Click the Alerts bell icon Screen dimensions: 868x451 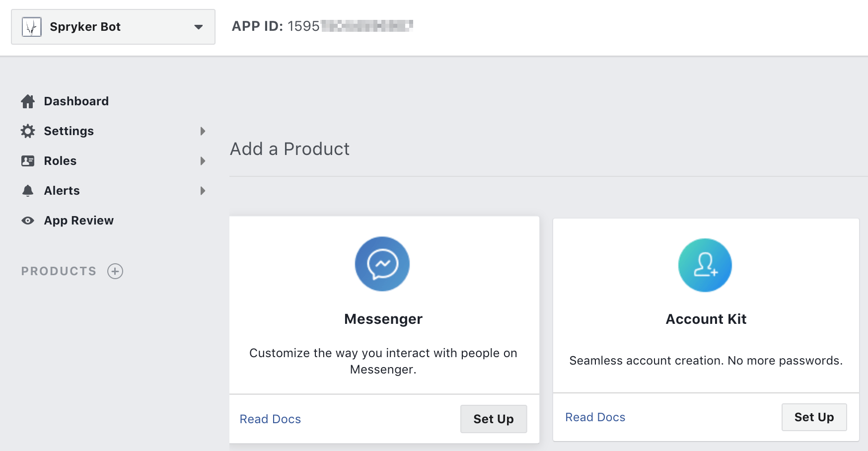(x=28, y=191)
